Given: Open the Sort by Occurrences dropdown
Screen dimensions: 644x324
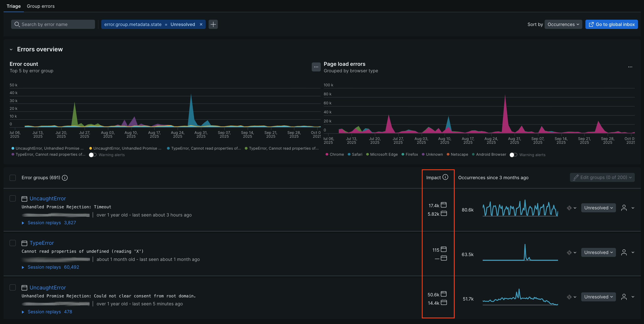Looking at the screenshot, I should point(563,24).
